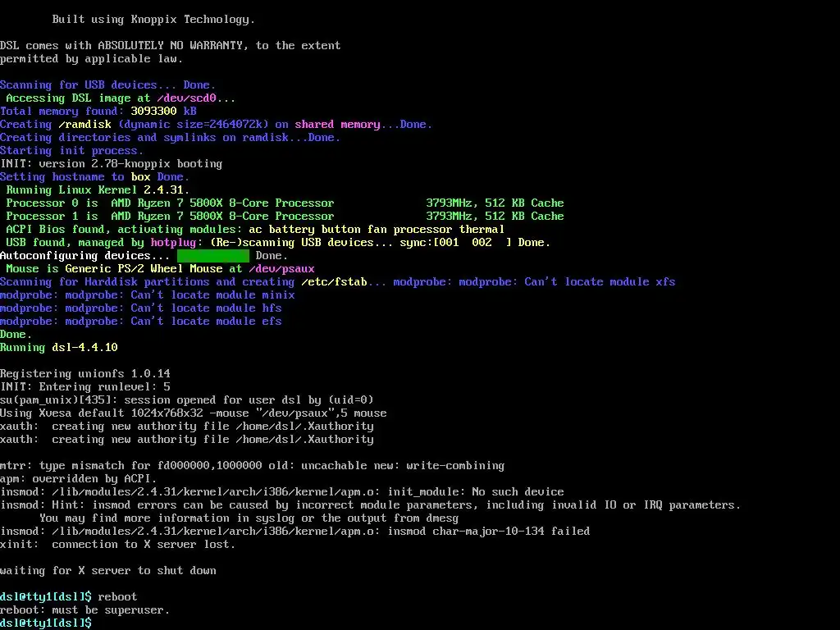
Task: Click the 'Running dsl-4.4.10' line
Action: pyautogui.click(x=59, y=348)
